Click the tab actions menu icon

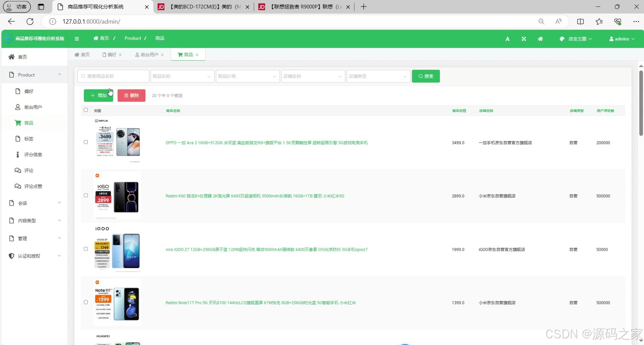pyautogui.click(x=41, y=7)
